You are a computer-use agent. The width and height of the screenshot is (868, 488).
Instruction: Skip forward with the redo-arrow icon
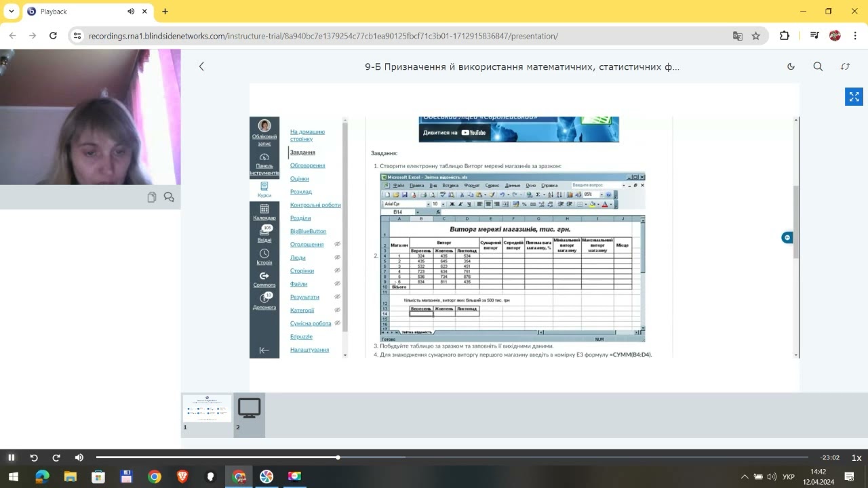(x=56, y=457)
